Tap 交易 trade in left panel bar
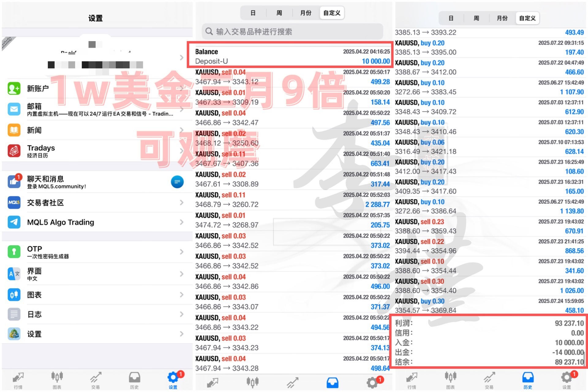This screenshot has width=588, height=392. [96, 380]
